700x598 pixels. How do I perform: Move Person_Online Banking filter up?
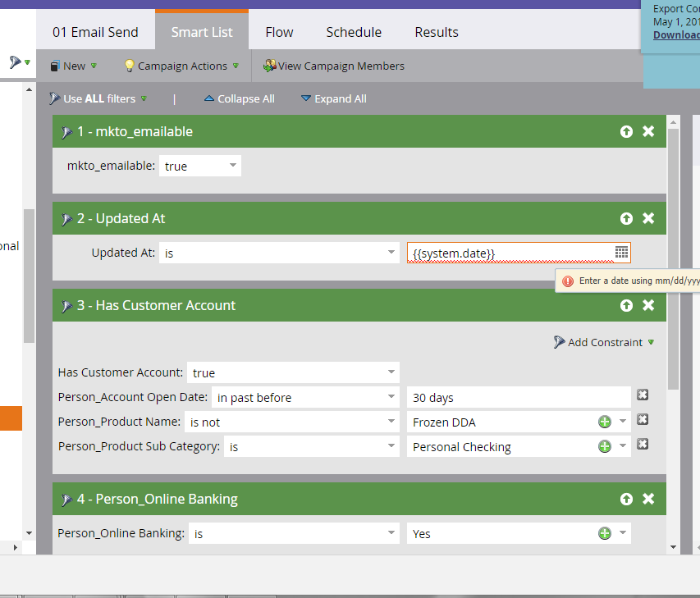pyautogui.click(x=626, y=499)
